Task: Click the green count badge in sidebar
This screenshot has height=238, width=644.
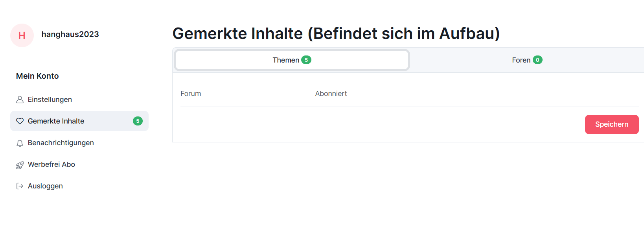Action: (x=138, y=121)
